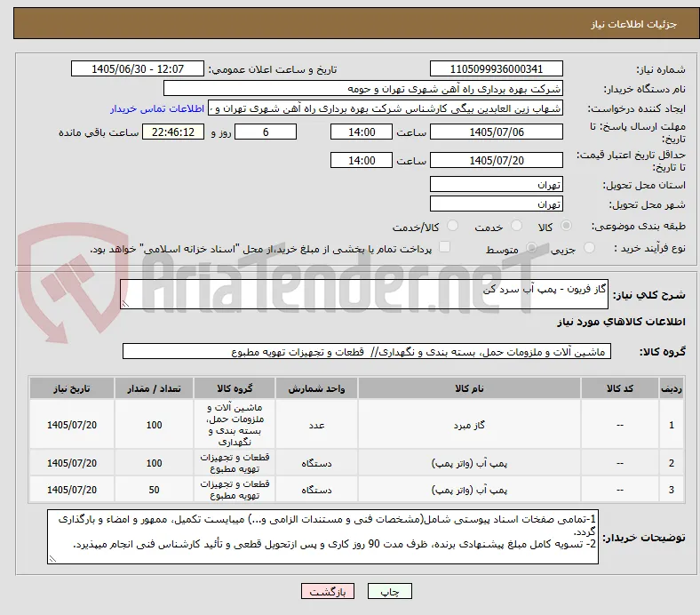Select the متوسط purchase type radio

(531, 247)
